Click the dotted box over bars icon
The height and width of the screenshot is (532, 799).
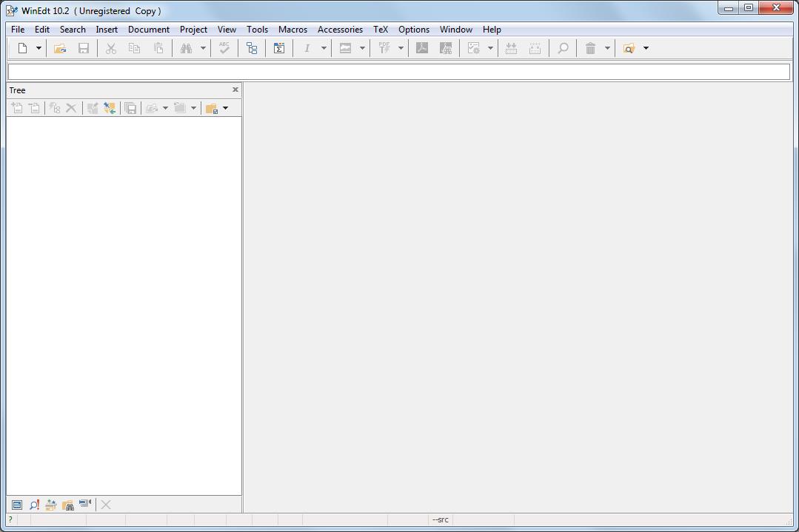click(535, 48)
